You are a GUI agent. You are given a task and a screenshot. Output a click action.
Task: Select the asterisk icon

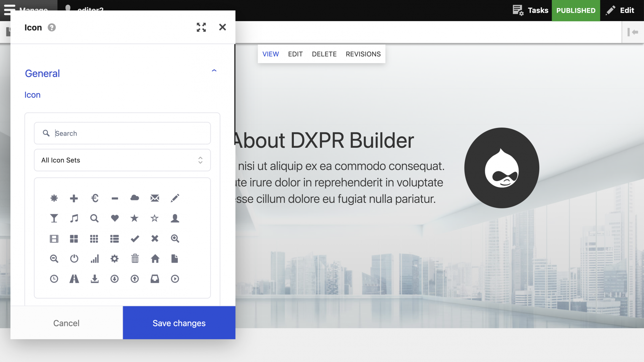(54, 198)
